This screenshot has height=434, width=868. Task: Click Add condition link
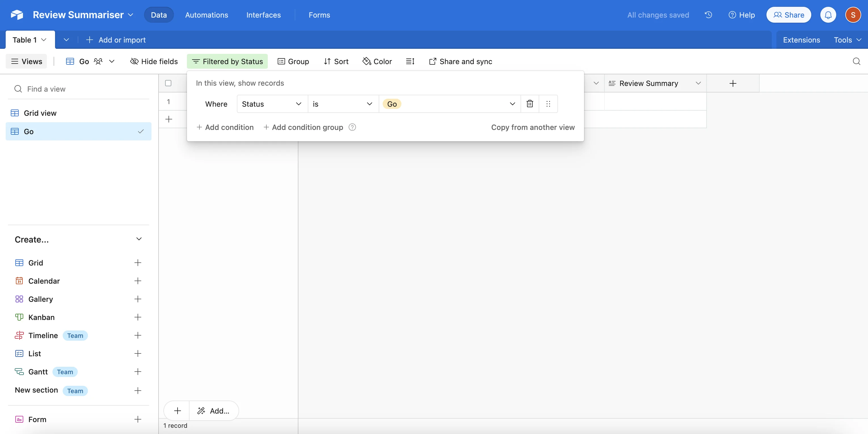[x=225, y=127]
